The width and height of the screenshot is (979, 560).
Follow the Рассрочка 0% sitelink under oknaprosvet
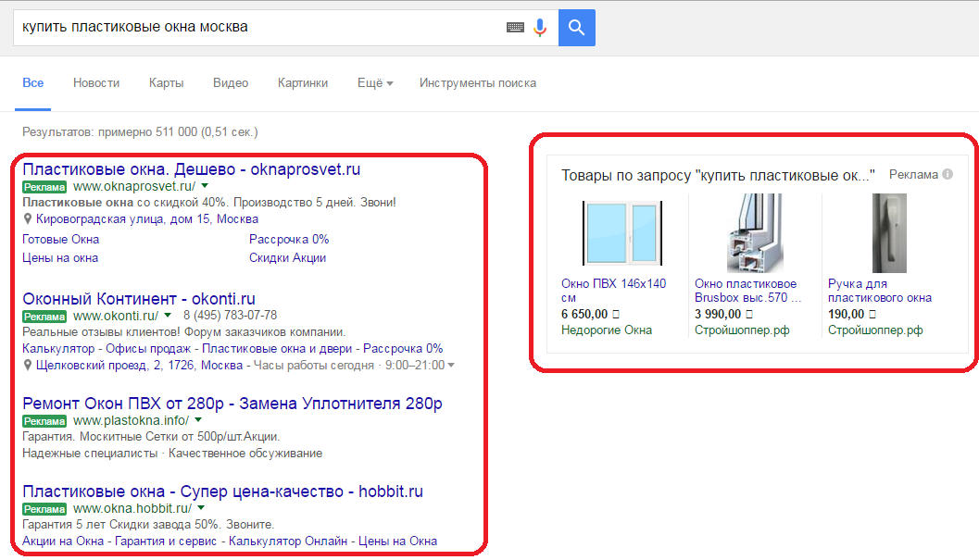pyautogui.click(x=289, y=239)
